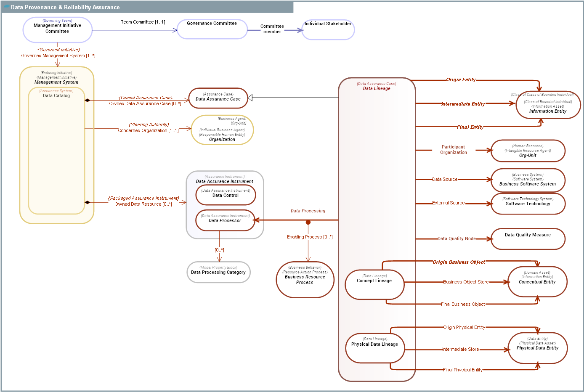Click the Data Assurance Case element

(x=218, y=98)
